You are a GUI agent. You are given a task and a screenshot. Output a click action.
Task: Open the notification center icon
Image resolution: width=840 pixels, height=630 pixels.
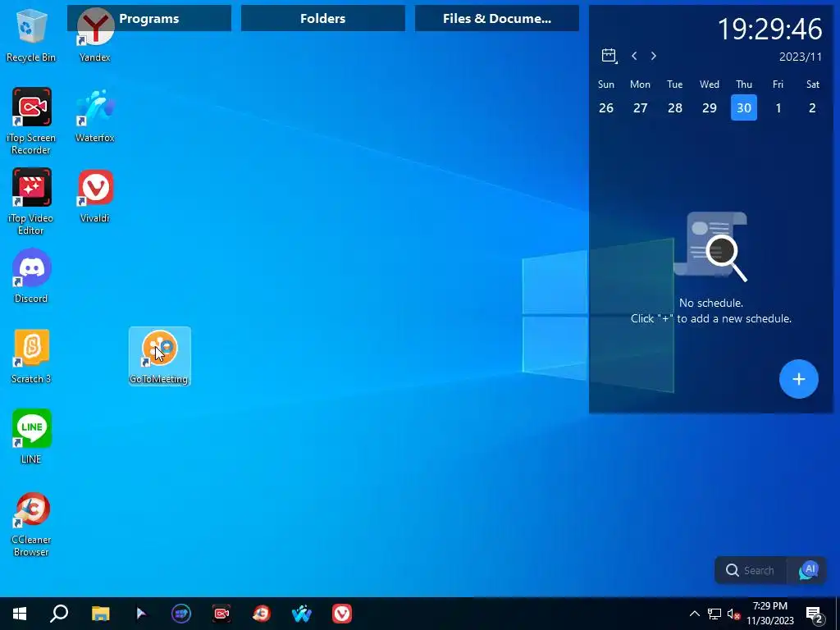pos(815,614)
